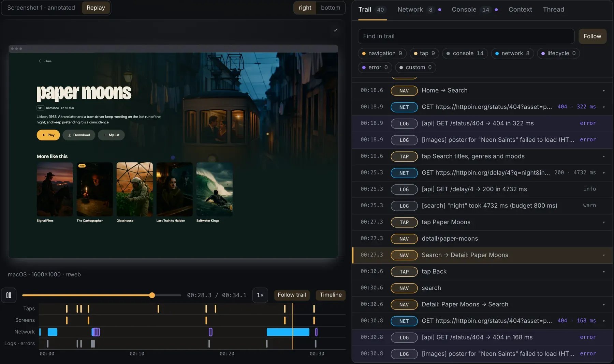Toggle the tap filter chip

tap(424, 53)
